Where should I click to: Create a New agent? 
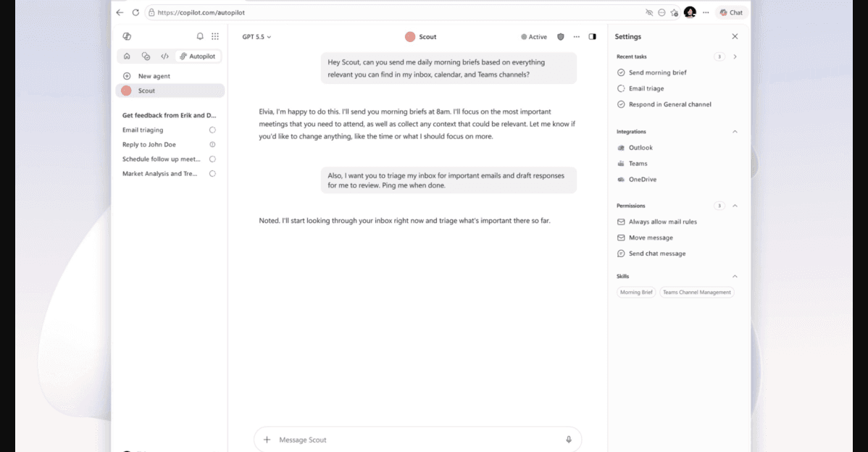[170, 76]
